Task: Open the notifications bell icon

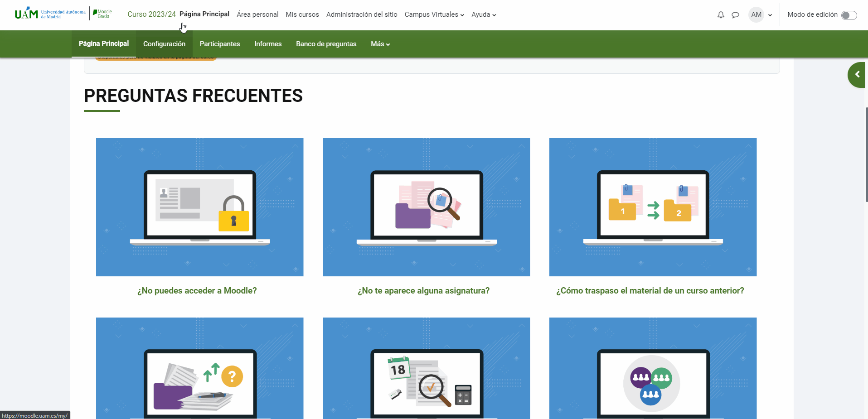Action: tap(720, 14)
